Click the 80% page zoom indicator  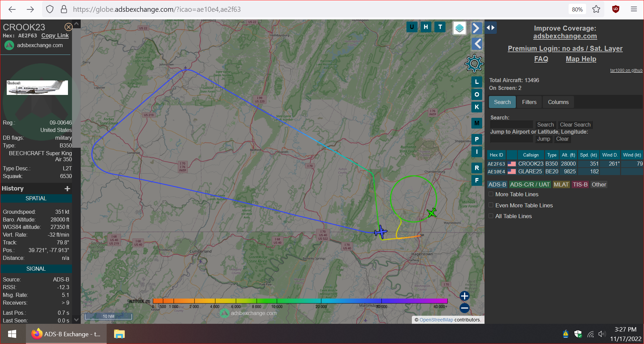coord(577,9)
